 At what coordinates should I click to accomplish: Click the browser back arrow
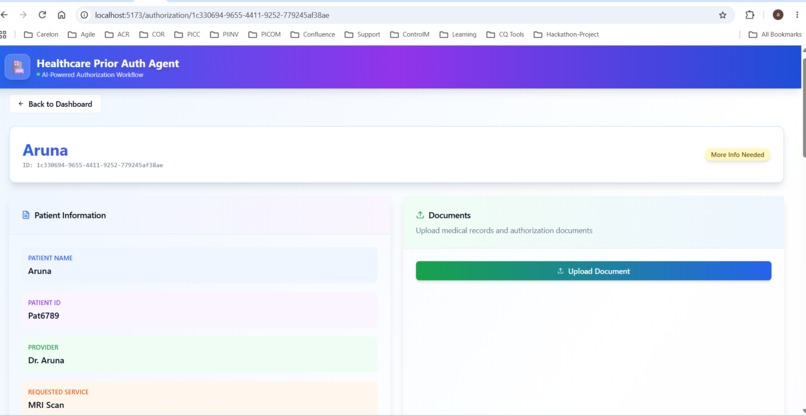[x=4, y=15]
